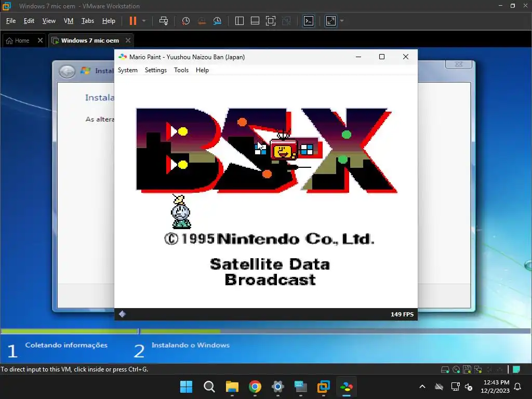Open the VMware File menu
Image resolution: width=532 pixels, height=399 pixels.
click(x=11, y=21)
